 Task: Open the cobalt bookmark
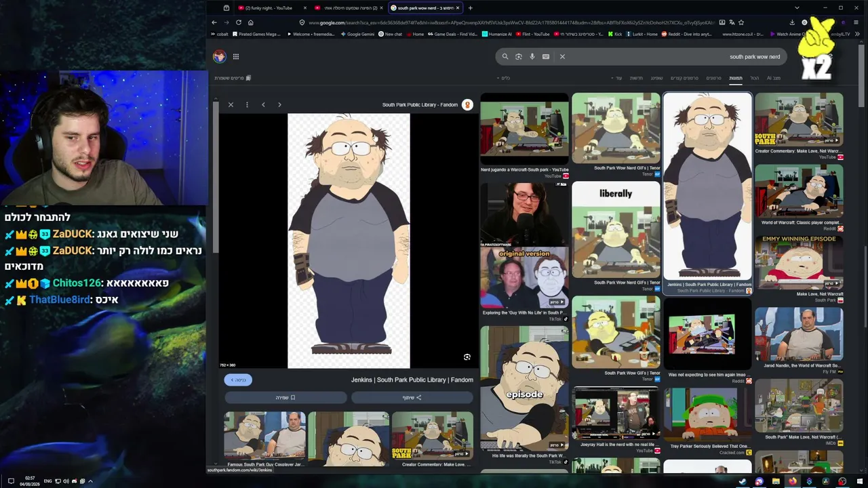tap(220, 34)
